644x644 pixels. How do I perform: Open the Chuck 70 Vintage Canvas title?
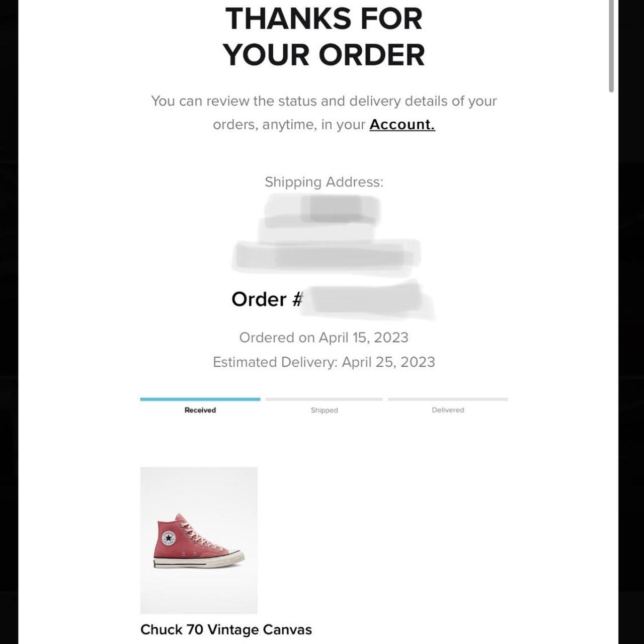coord(226,629)
